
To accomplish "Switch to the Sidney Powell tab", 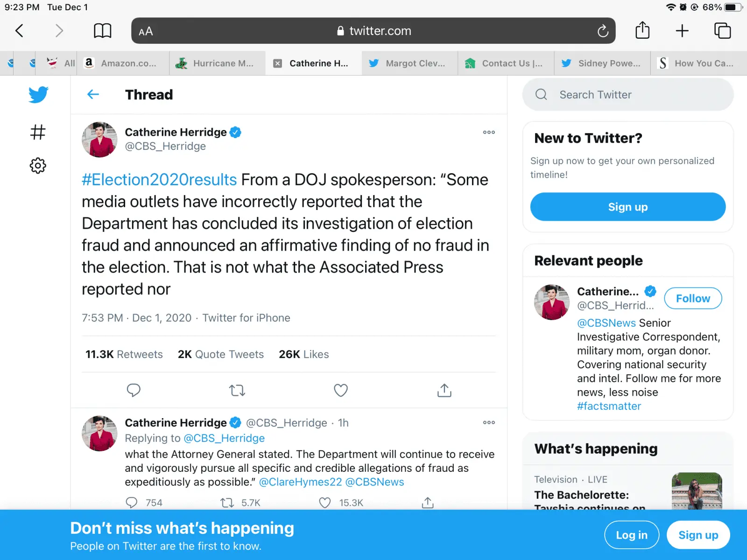I will tap(602, 63).
